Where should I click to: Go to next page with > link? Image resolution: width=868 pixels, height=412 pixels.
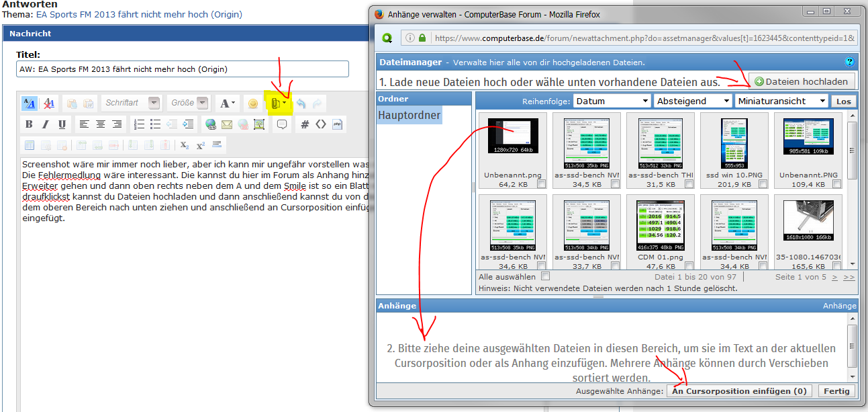click(834, 277)
